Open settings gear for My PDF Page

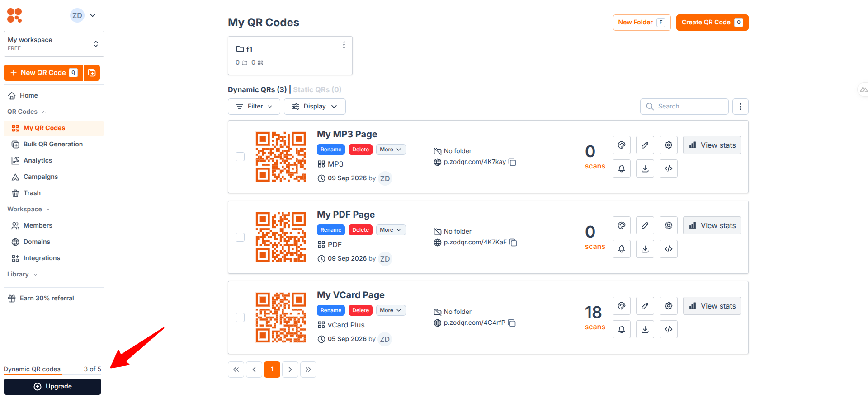669,225
